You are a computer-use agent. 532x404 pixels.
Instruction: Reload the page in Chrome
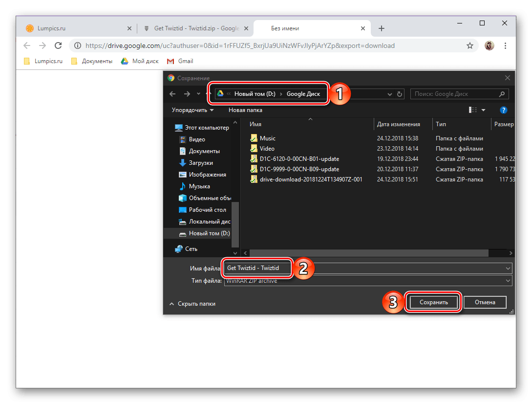(58, 45)
